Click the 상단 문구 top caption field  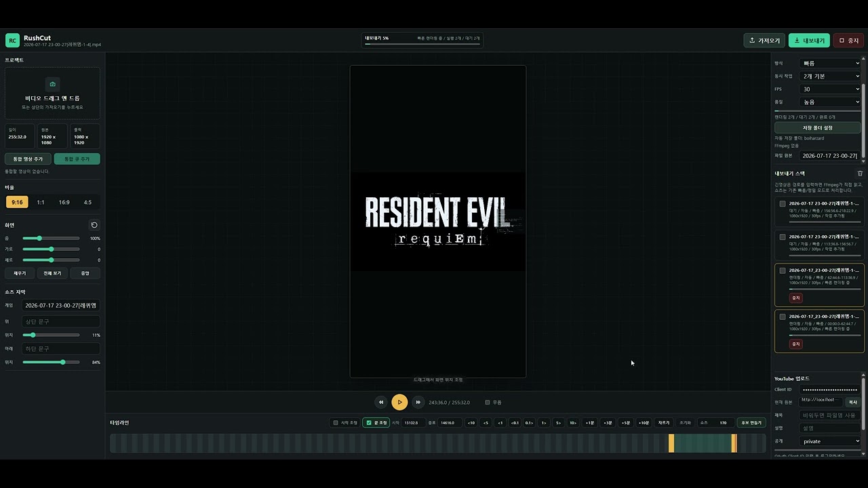(61, 321)
